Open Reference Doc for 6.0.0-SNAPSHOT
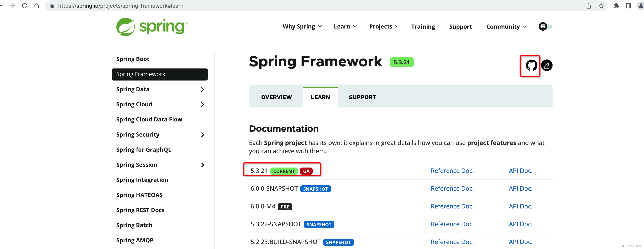The image size is (644, 249). coord(452,188)
